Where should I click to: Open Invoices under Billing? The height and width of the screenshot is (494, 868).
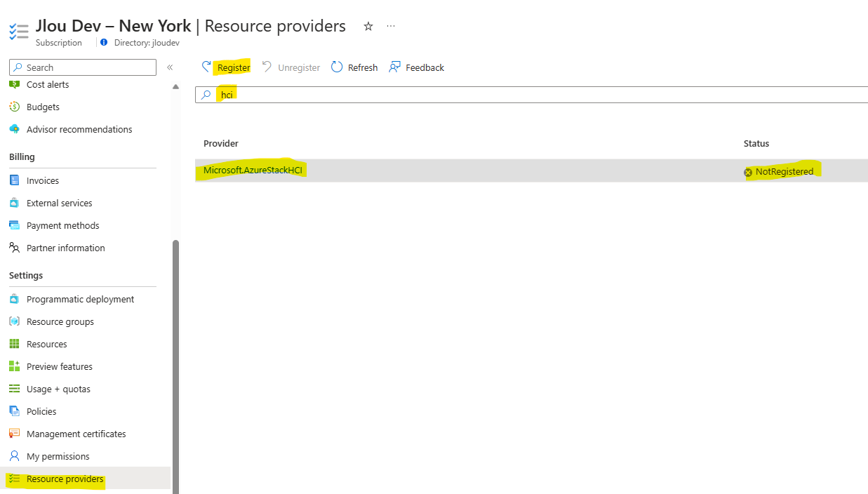tap(43, 180)
